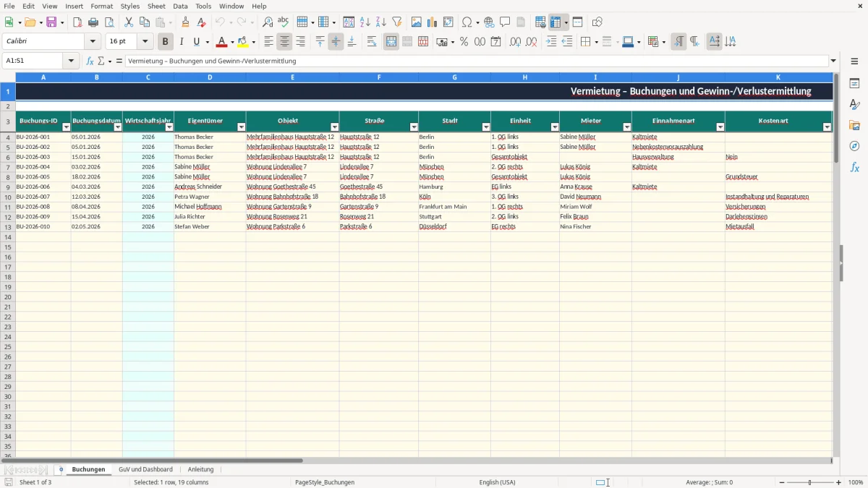Toggle Center Horizontally alignment
The width and height of the screenshot is (868, 488).
click(x=284, y=42)
